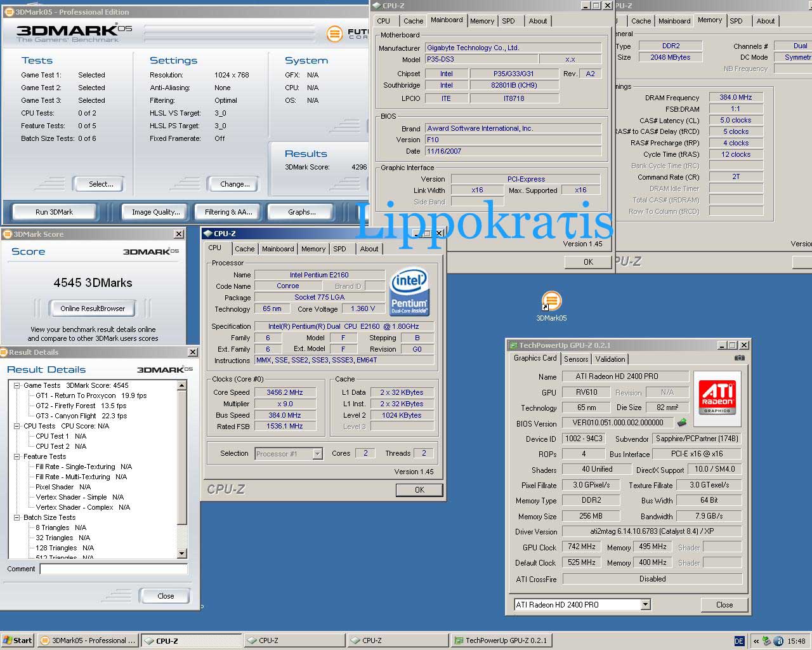
Task: Click the Intel Pentium logo in CPU-Z
Action: tap(409, 293)
